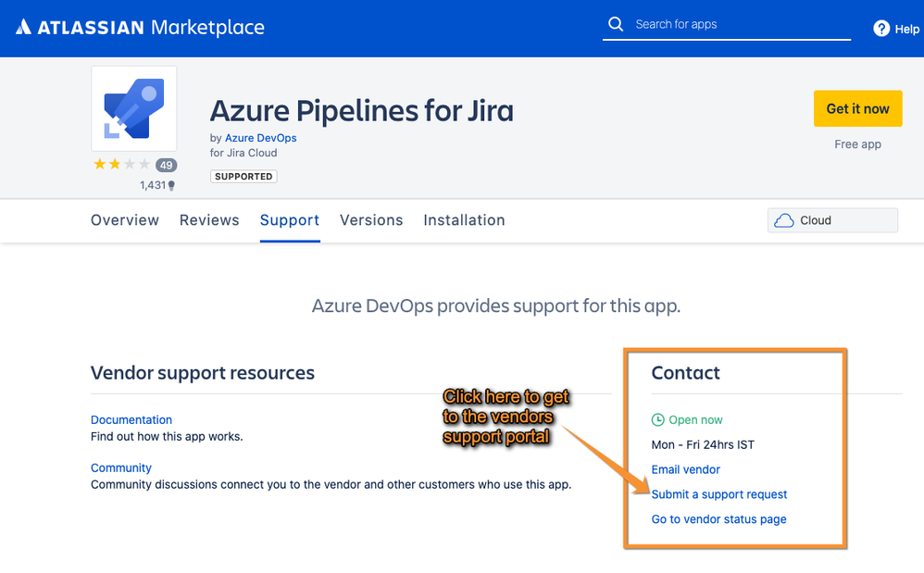Click the Help question mark icon
The image size is (924, 573).
tap(881, 29)
